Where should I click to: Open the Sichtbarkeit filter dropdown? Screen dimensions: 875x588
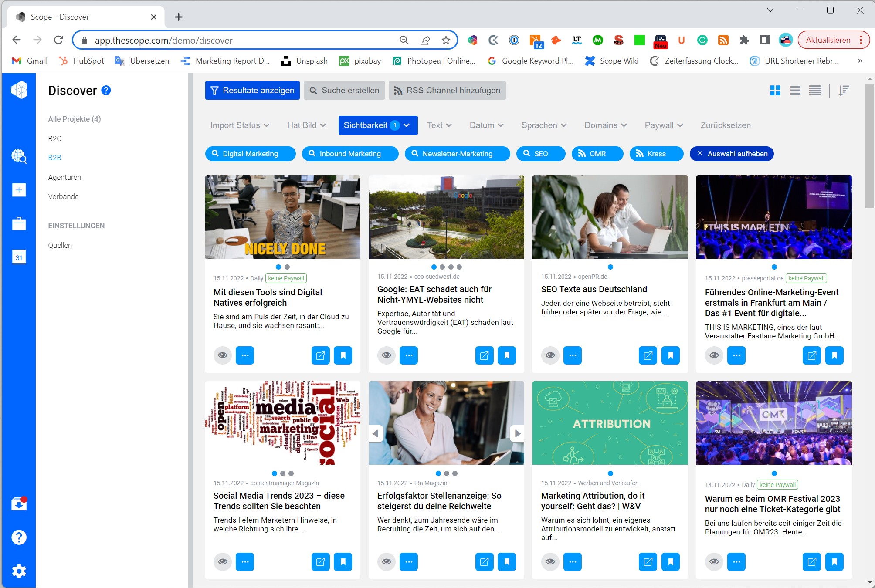click(x=378, y=125)
